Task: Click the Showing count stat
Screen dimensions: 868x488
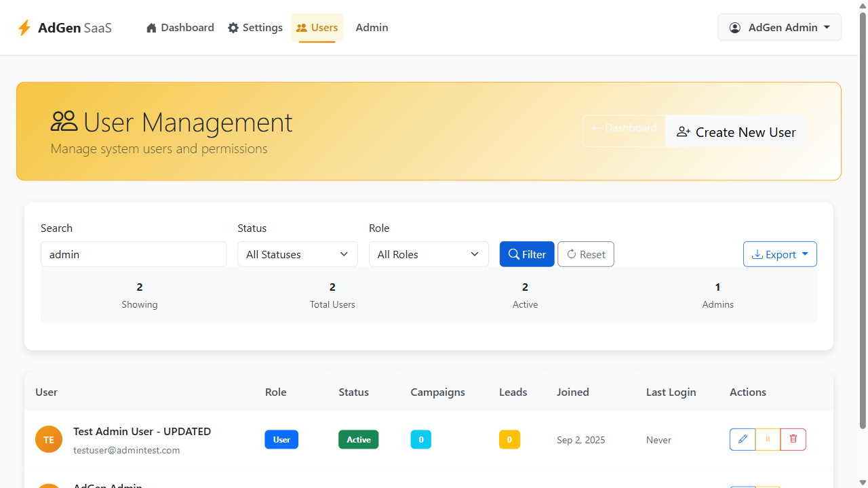Action: [140, 296]
